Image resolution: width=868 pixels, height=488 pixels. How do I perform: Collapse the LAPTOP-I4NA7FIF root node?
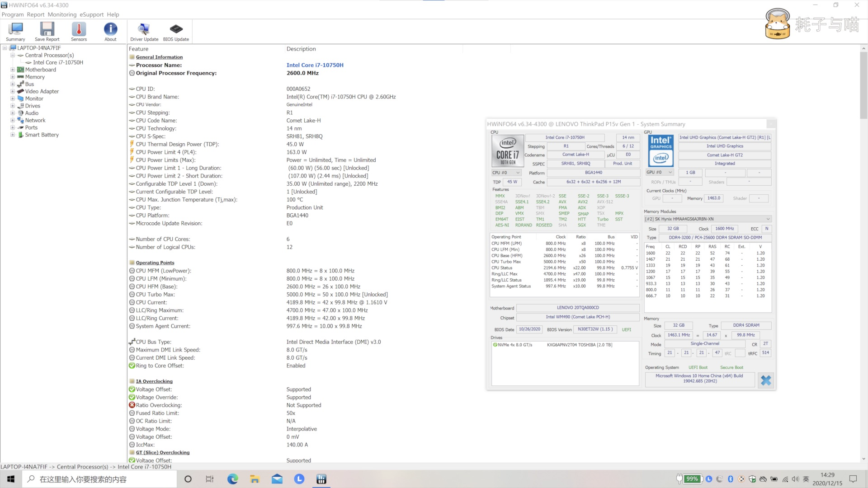pos(5,48)
